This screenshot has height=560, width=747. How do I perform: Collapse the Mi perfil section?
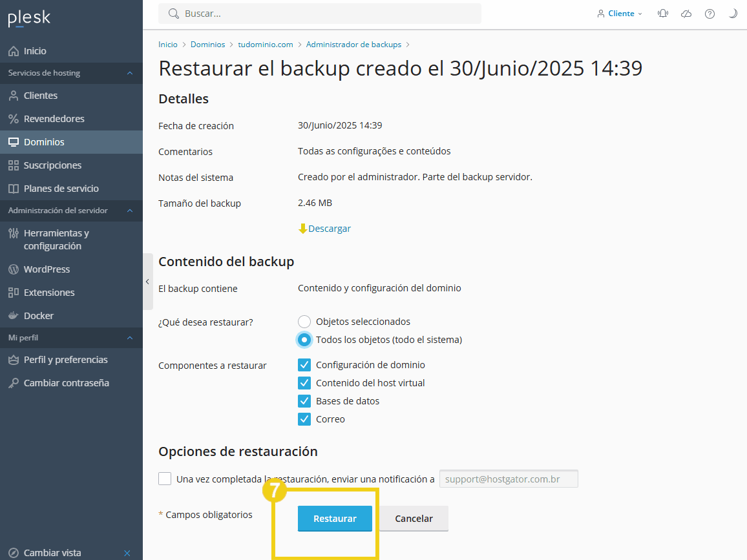pos(130,338)
